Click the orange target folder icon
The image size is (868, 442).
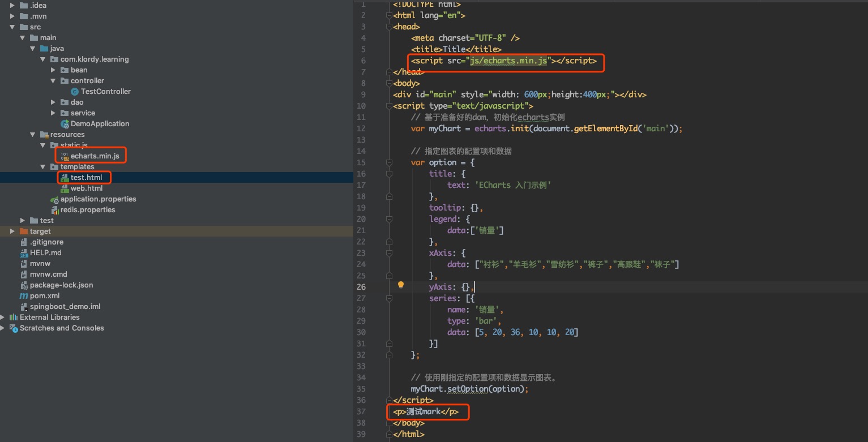click(x=24, y=231)
